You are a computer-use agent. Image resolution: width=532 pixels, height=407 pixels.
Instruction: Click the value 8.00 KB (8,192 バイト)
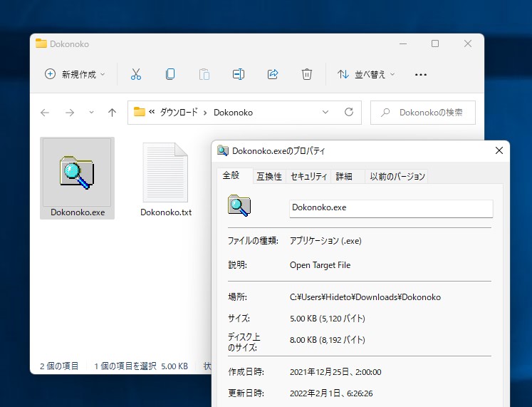click(328, 340)
